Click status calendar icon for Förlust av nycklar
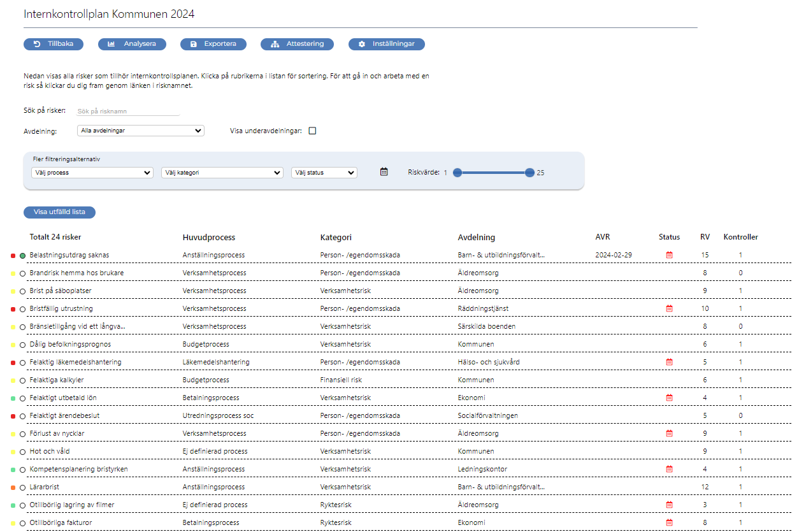Viewport: 799px width, 532px height. [x=669, y=433]
